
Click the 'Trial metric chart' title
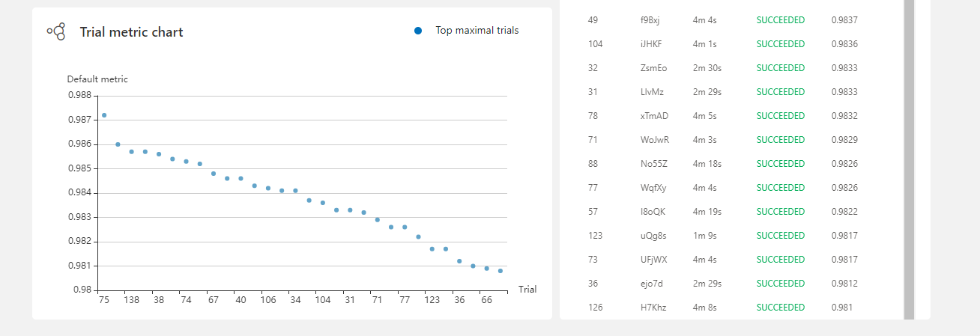(x=132, y=32)
